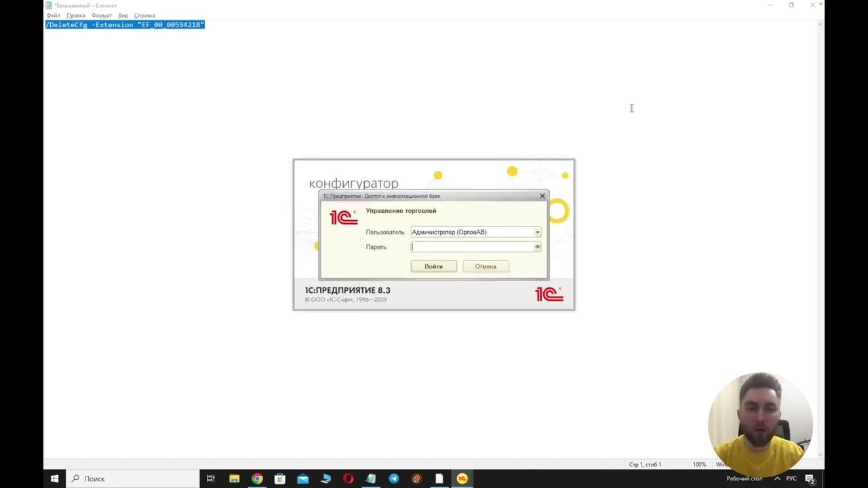This screenshot has height=488, width=868.
Task: Click Стр 1, стлб 1 status bar text
Action: point(645,464)
